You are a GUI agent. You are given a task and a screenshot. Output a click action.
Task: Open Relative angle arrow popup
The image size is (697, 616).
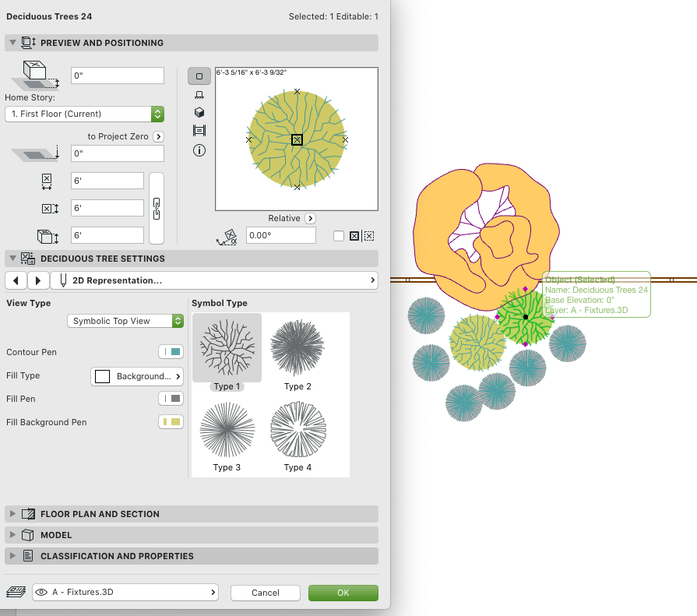310,218
